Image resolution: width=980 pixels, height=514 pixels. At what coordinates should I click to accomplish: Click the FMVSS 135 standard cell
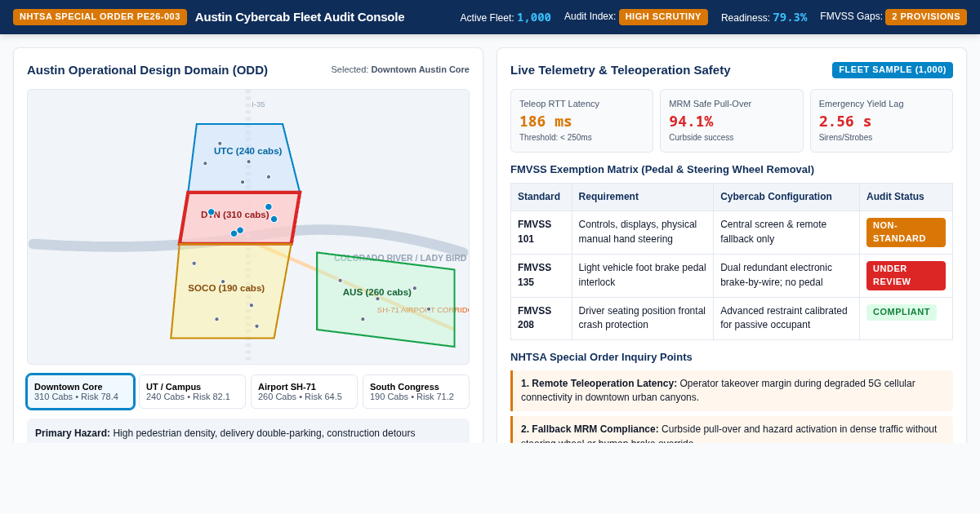541,276
